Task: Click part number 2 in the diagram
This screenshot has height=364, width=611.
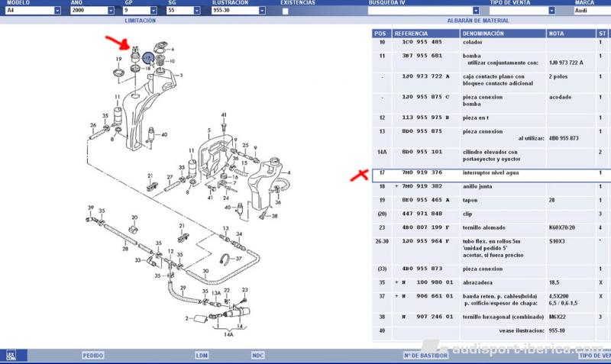Action: (186, 318)
